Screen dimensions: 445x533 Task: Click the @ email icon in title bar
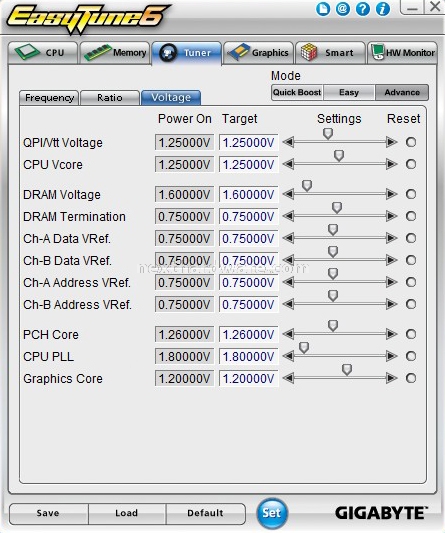[343, 8]
